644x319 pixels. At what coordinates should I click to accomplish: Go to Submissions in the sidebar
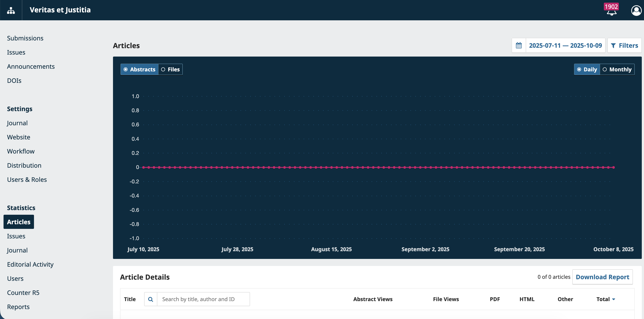(x=25, y=38)
